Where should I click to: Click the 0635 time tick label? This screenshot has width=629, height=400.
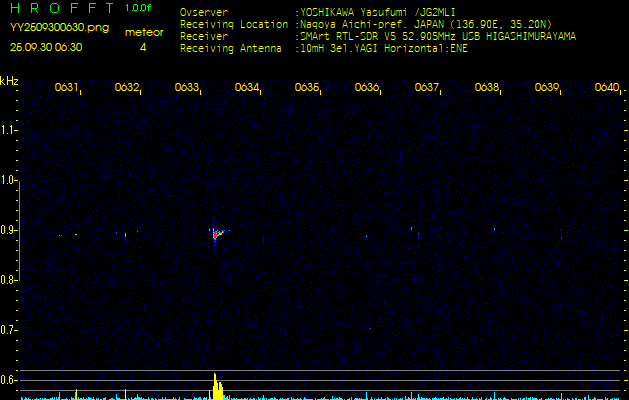(x=307, y=88)
